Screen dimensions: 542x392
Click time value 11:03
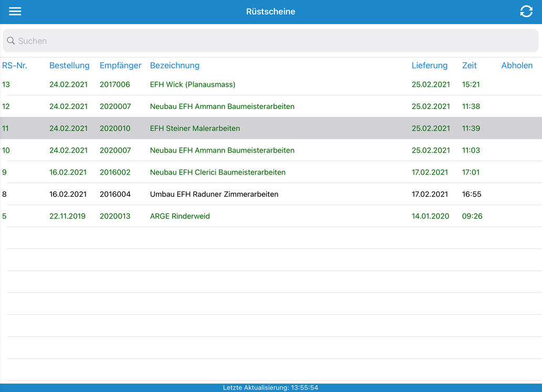471,151
